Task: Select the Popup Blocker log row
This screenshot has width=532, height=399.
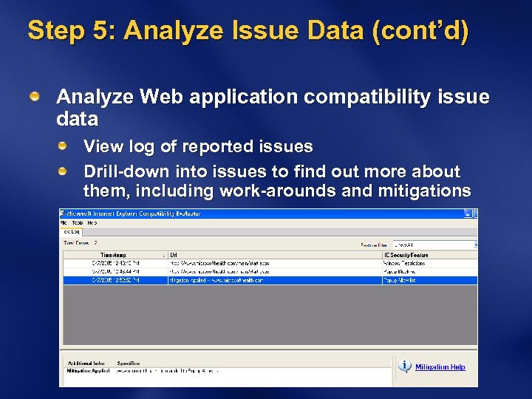Action: tap(270, 272)
